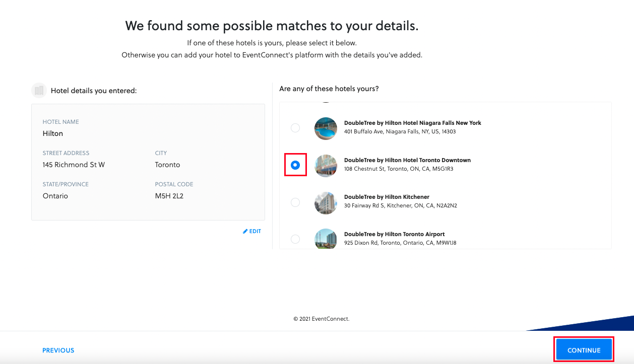
Task: Go back with the PREVIOUS link
Action: click(58, 350)
